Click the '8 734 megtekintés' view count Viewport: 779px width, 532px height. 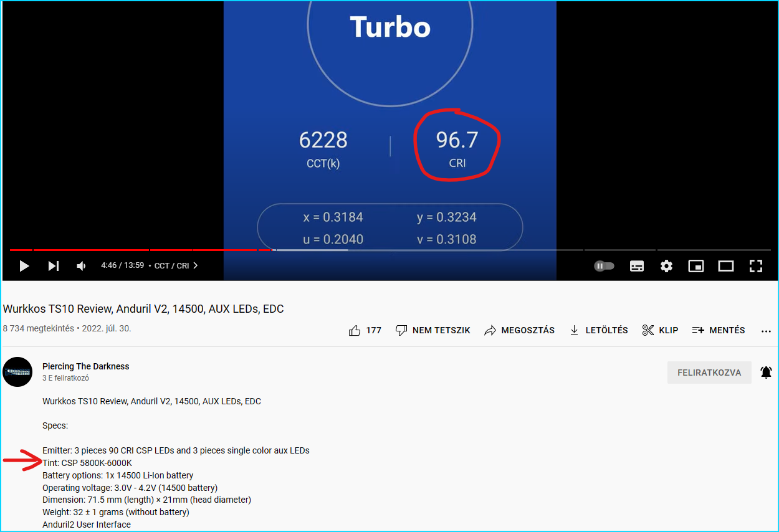click(x=38, y=328)
